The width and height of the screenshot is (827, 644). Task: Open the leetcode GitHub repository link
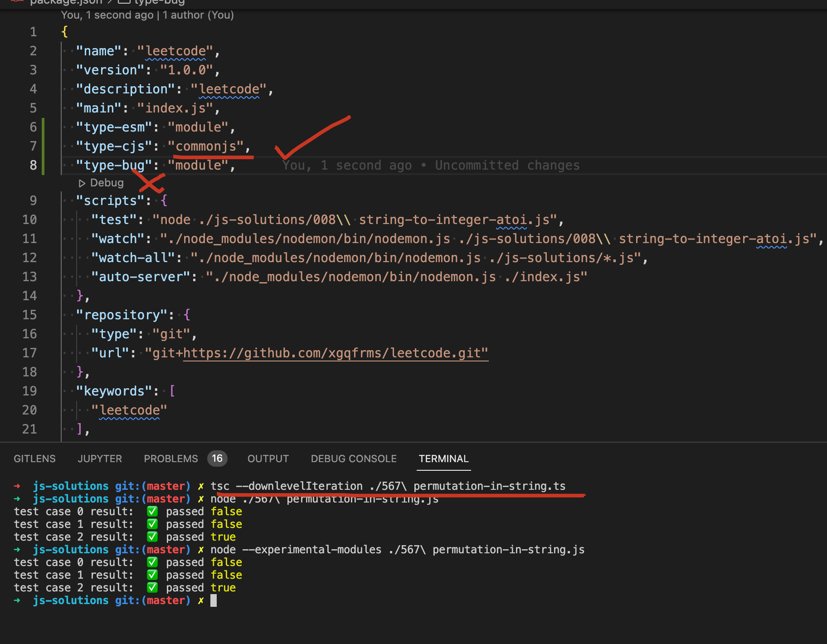point(335,353)
